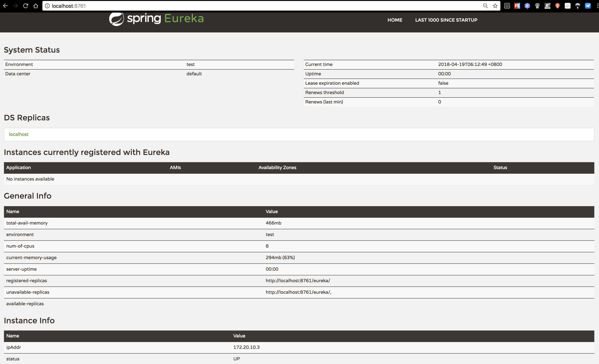Click the Application column header
Viewport: 599px width, 364px height.
click(x=19, y=168)
